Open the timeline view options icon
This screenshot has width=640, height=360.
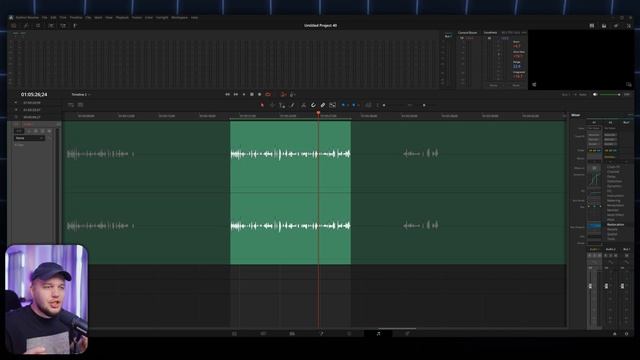pos(71,105)
